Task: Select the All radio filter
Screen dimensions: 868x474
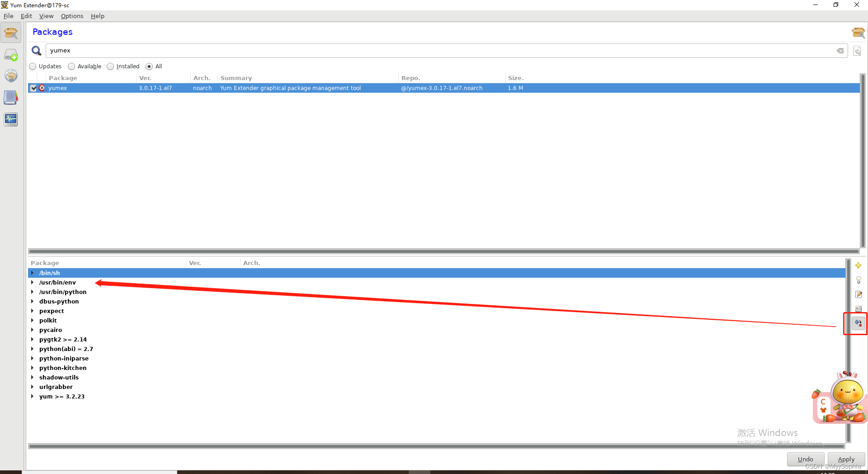Action: pos(149,66)
